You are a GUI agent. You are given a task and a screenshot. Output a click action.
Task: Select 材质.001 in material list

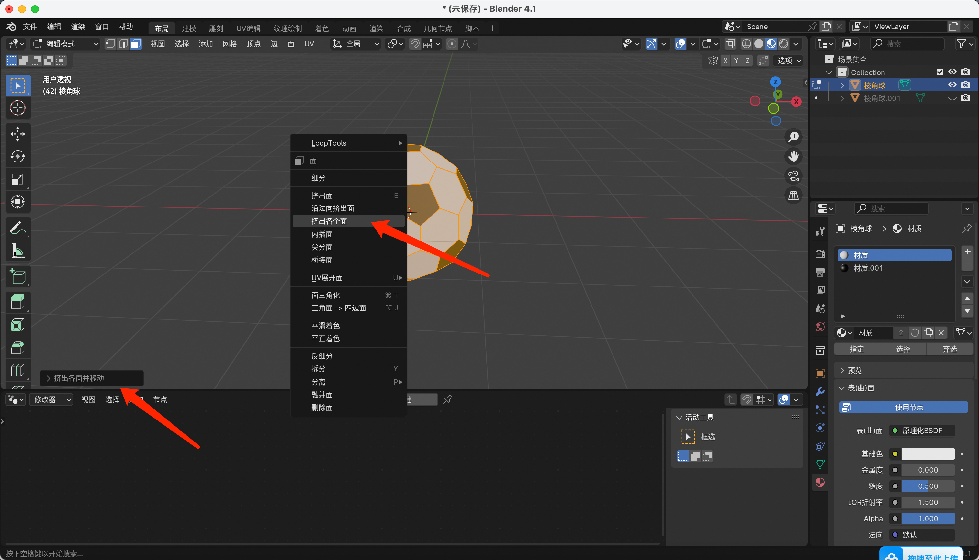(x=868, y=268)
